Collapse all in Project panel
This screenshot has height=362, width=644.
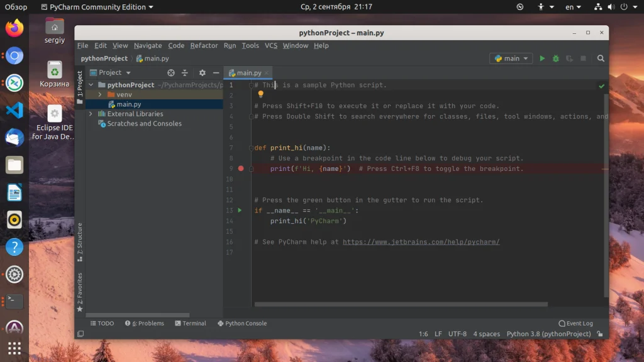(x=185, y=73)
